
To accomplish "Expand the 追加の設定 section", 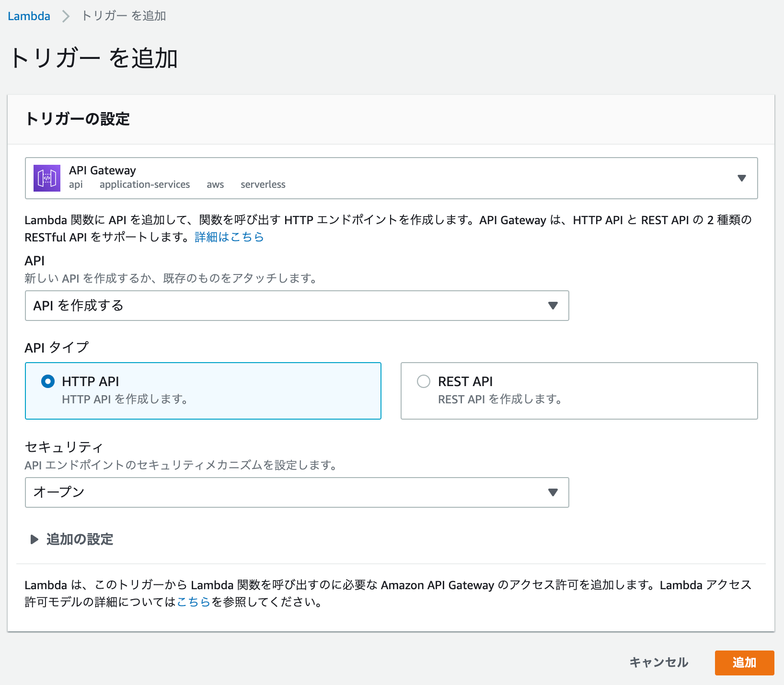I will click(x=72, y=539).
